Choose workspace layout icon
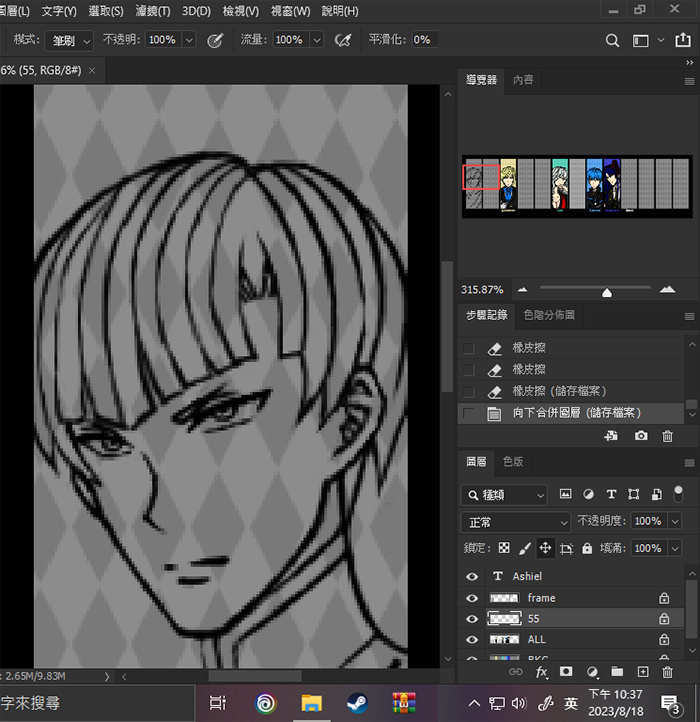 [641, 41]
